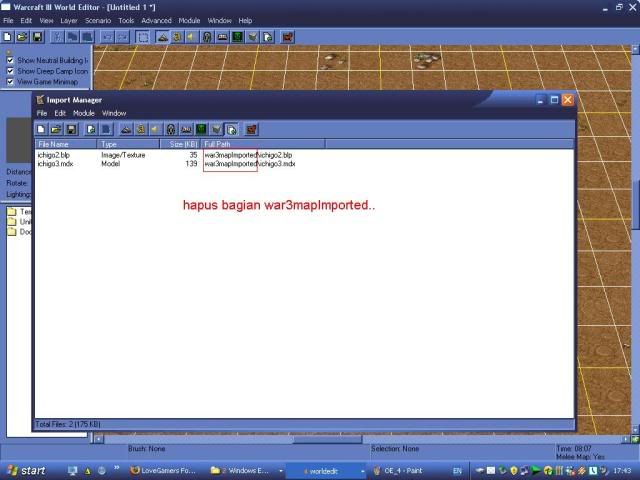640x480 pixels.
Task: Click Open icon in Import Manager toolbar
Action: pos(56,129)
